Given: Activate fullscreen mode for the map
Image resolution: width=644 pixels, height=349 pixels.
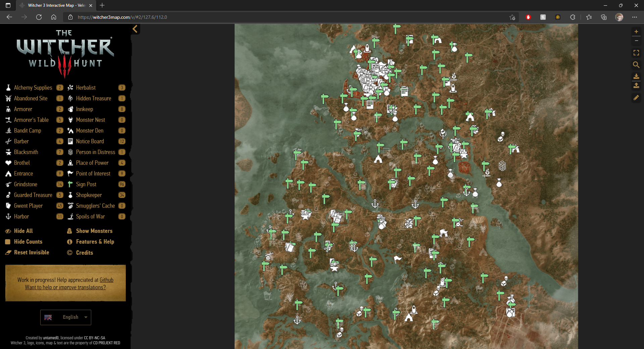Looking at the screenshot, I should click(636, 53).
